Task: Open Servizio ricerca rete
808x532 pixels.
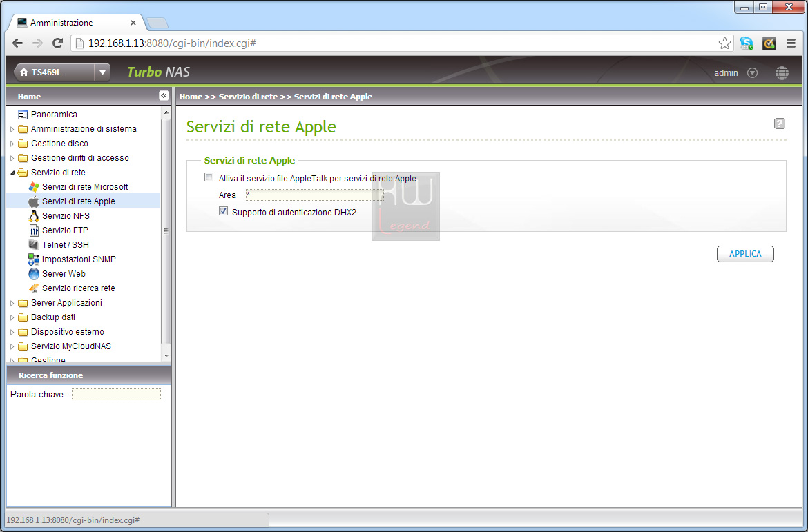Action: pos(78,288)
